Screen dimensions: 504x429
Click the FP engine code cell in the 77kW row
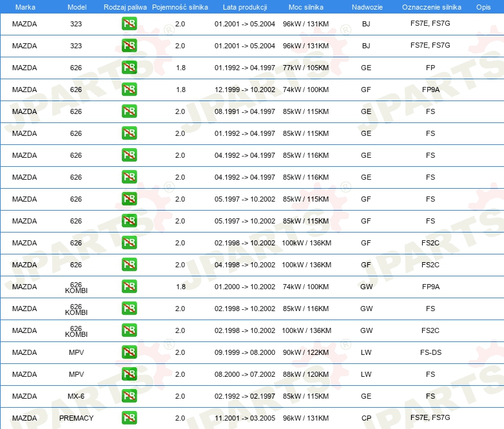coord(431,68)
